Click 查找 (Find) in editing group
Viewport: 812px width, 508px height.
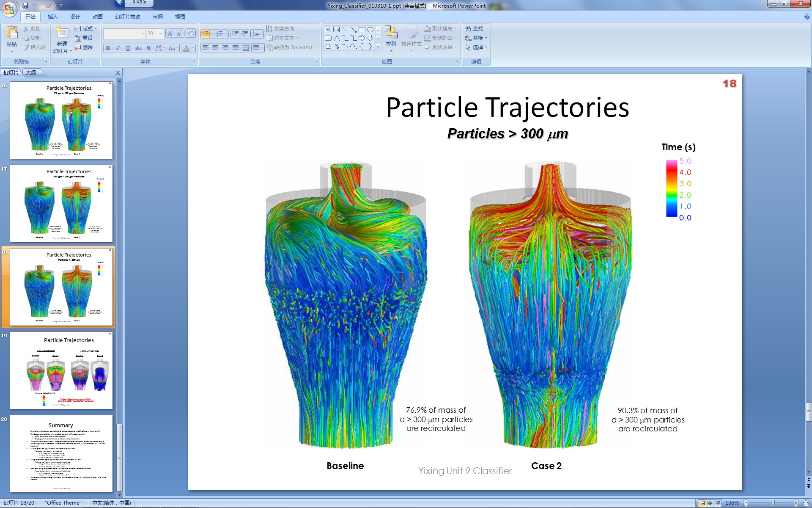click(x=474, y=29)
